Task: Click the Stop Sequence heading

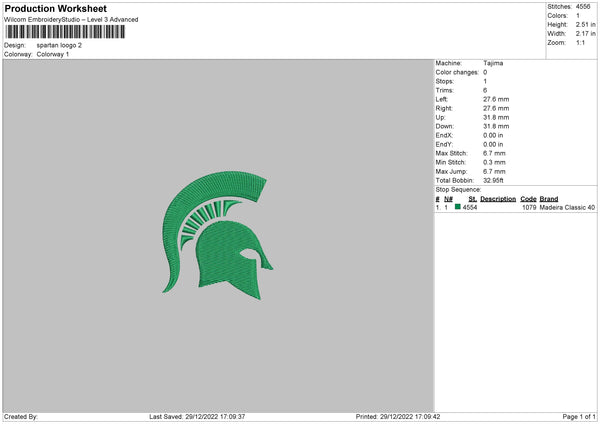Action: 458,189
